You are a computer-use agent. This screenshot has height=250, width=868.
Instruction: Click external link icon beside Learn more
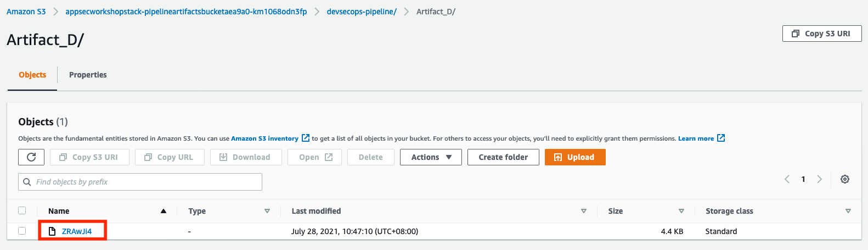[721, 138]
